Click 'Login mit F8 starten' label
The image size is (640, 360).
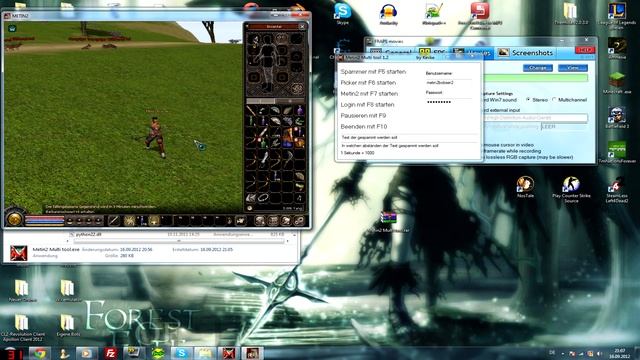pos(367,105)
